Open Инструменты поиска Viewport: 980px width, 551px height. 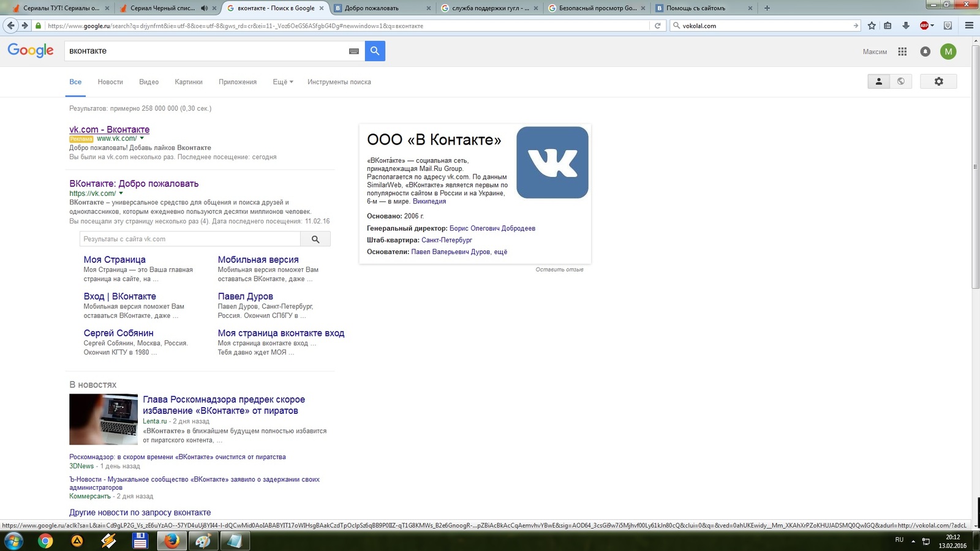click(x=339, y=82)
